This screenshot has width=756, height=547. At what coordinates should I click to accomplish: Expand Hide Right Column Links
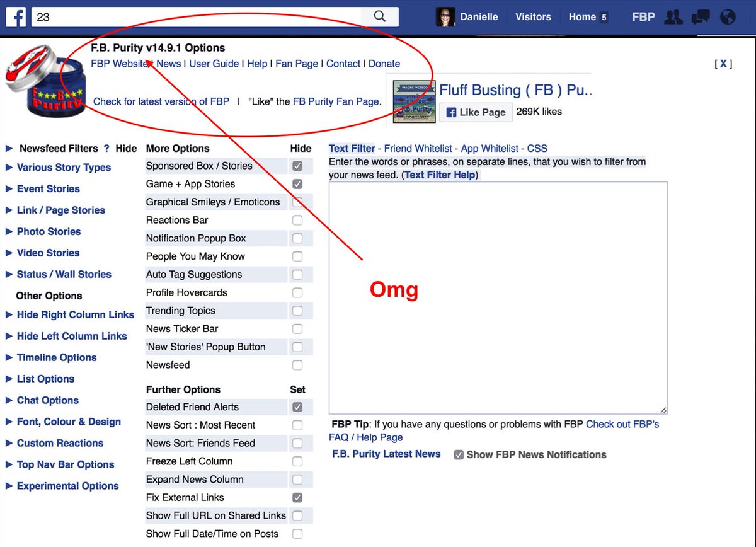point(76,315)
